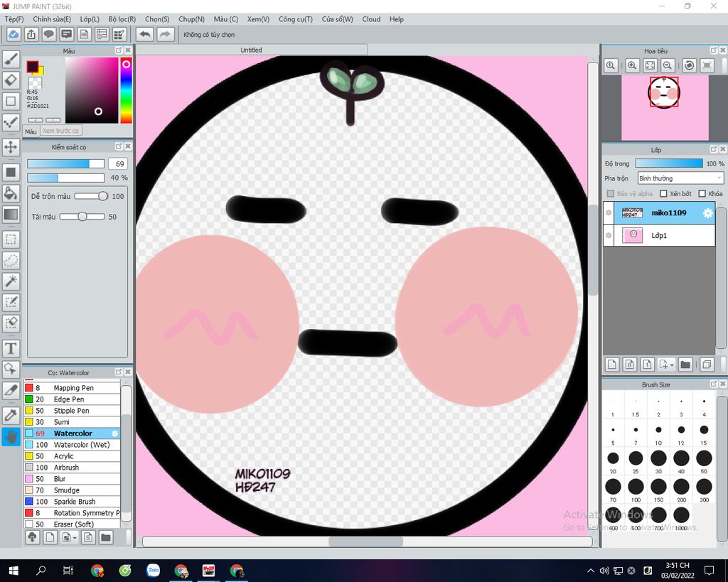The height and width of the screenshot is (582, 728).
Task: Click brush size input field showing 69
Action: tap(118, 164)
